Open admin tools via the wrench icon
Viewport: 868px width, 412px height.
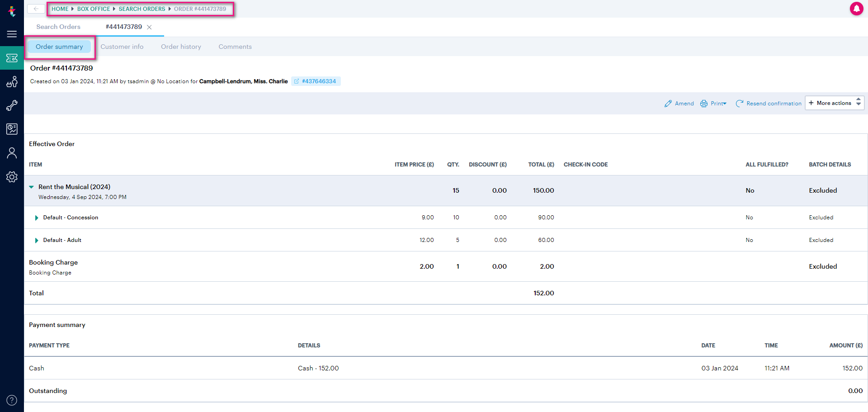(x=12, y=105)
